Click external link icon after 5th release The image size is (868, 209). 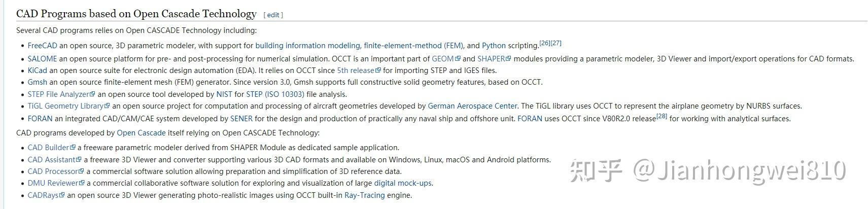pos(378,71)
